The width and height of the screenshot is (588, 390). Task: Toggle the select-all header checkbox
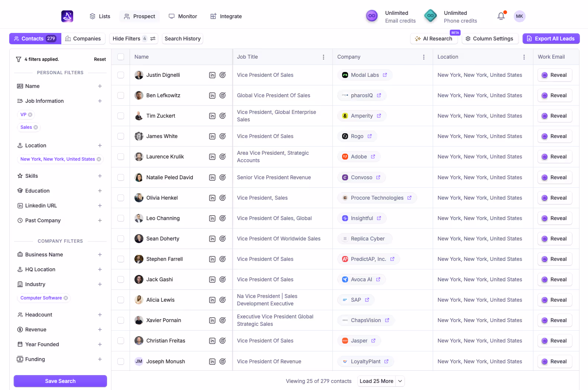click(x=121, y=57)
